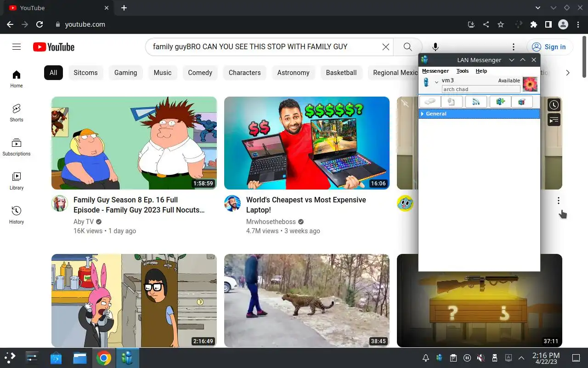Select the Comedy filter chip
The image size is (588, 368).
200,73
